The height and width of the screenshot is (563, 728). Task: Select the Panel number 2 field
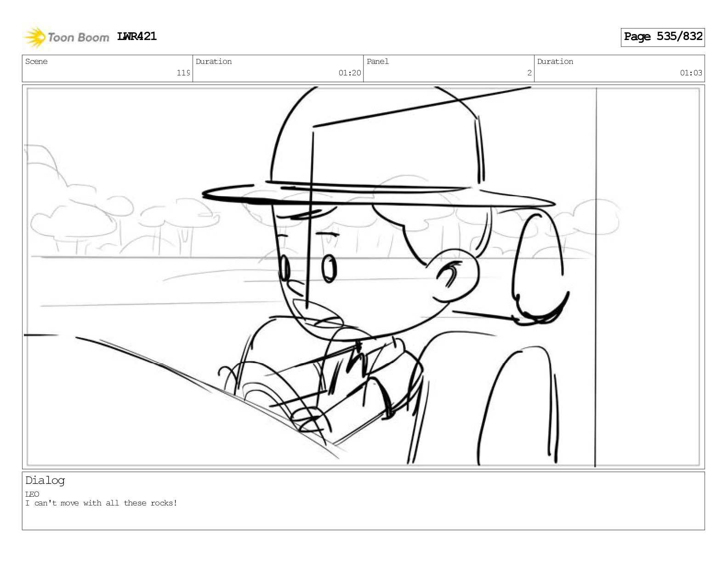pos(449,68)
